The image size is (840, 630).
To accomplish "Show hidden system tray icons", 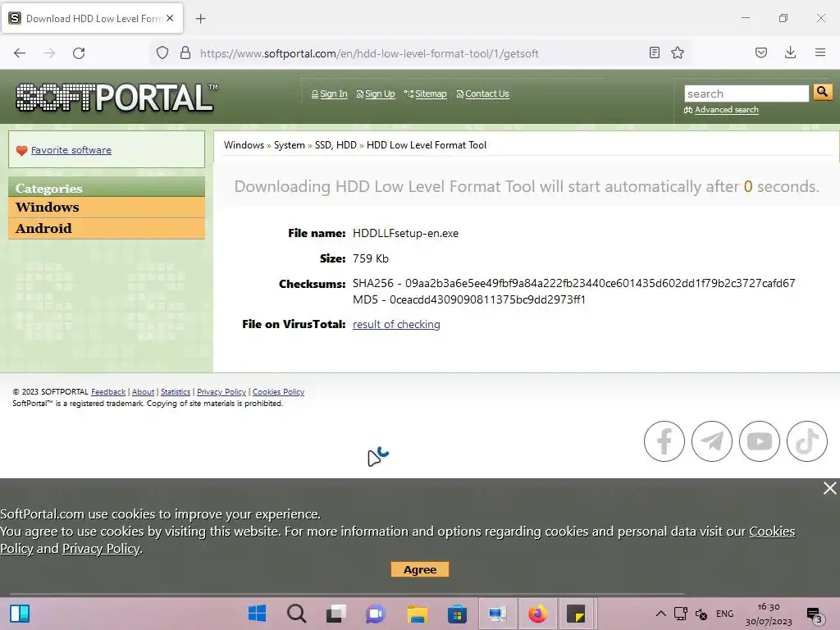I will point(661,614).
